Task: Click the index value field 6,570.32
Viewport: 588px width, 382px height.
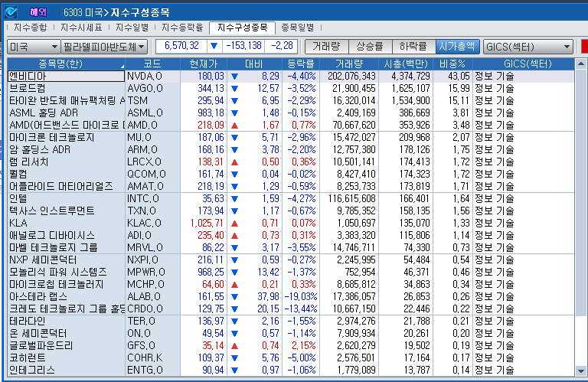Action: (181, 46)
